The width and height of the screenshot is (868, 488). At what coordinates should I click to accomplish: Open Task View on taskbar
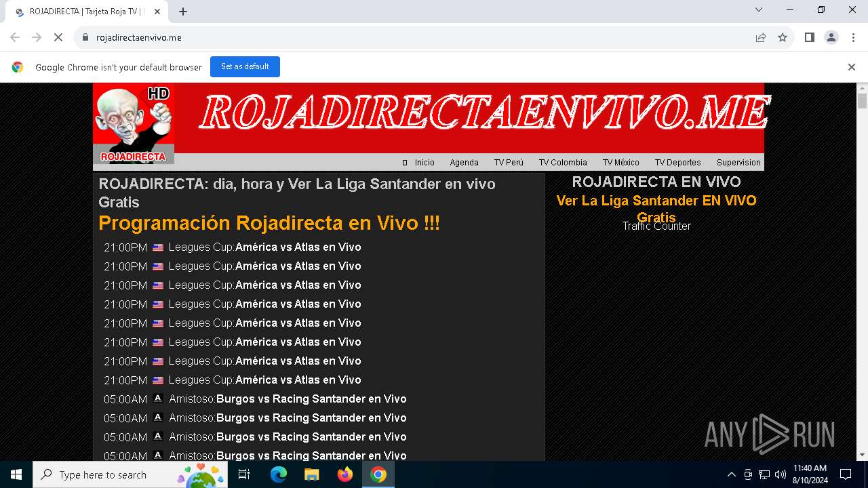244,474
